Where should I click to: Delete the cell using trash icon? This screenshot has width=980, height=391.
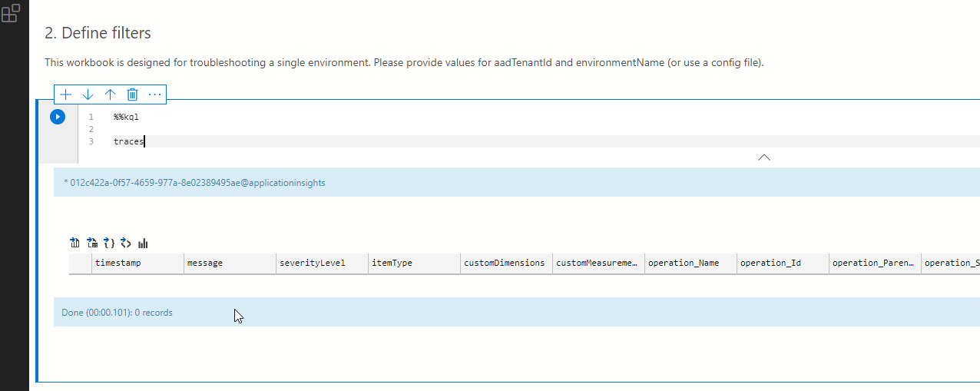click(x=132, y=94)
